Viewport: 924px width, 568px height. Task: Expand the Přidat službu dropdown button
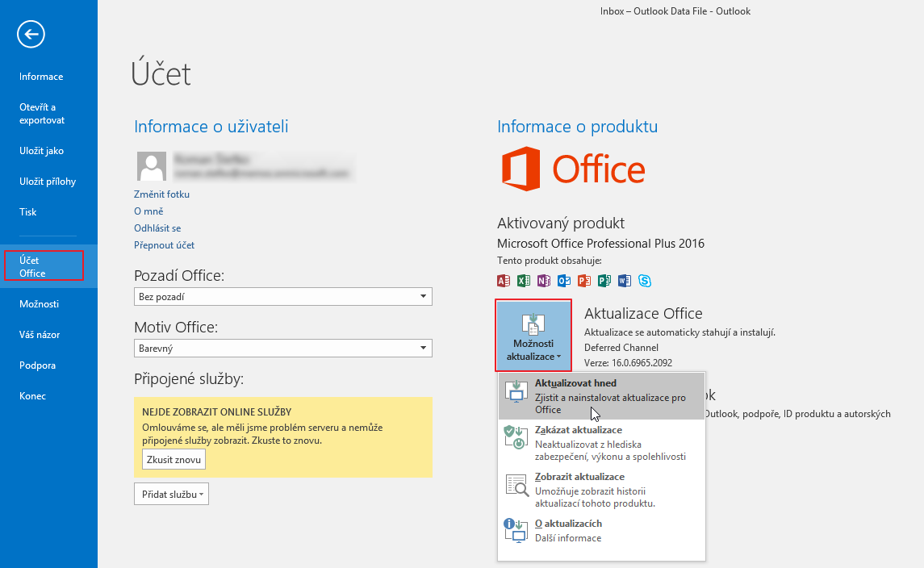pos(171,495)
